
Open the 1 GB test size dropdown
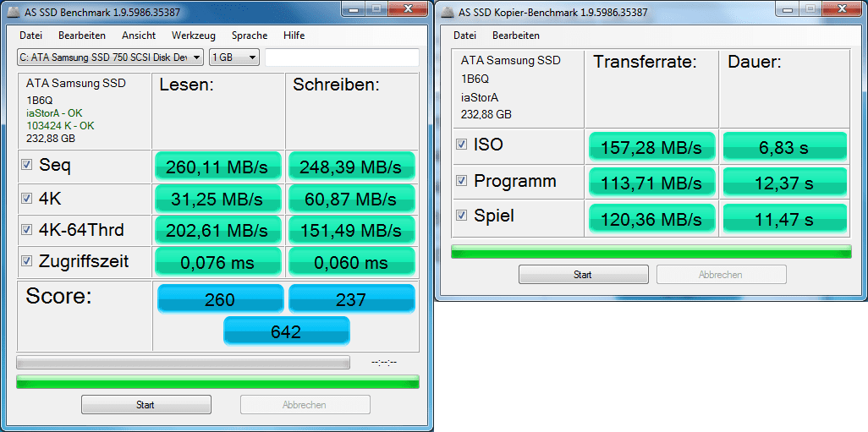coord(234,57)
